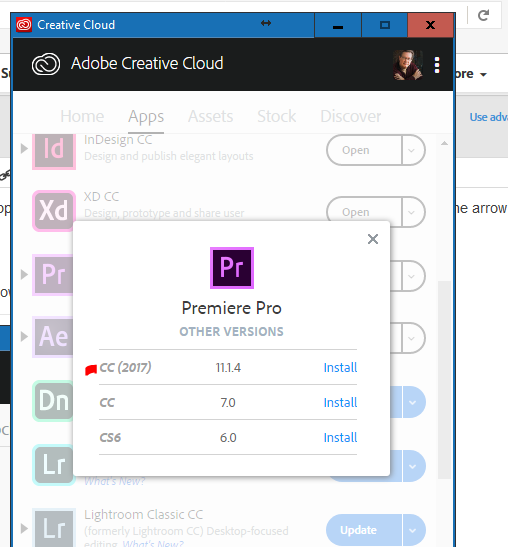508x547 pixels.
Task: Expand the InDesign CC row disclosure triangle
Action: point(24,148)
